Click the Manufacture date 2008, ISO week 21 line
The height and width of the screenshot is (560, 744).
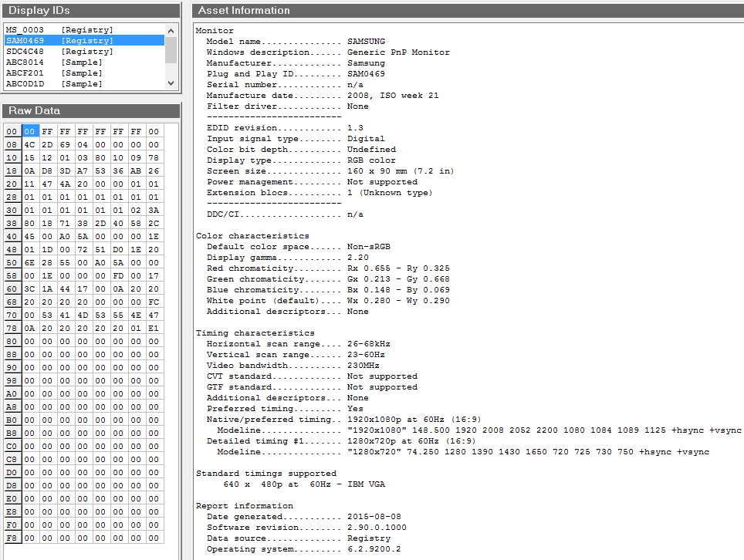[x=323, y=96]
